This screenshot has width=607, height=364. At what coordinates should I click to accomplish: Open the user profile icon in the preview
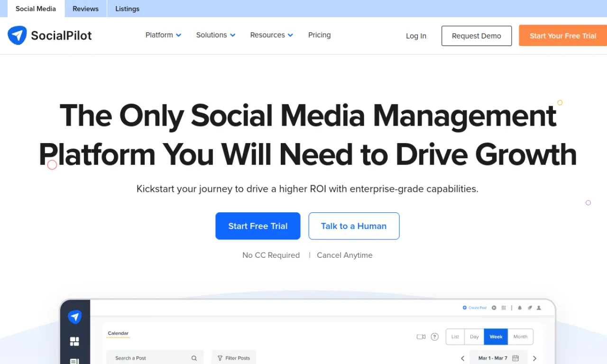click(539, 308)
